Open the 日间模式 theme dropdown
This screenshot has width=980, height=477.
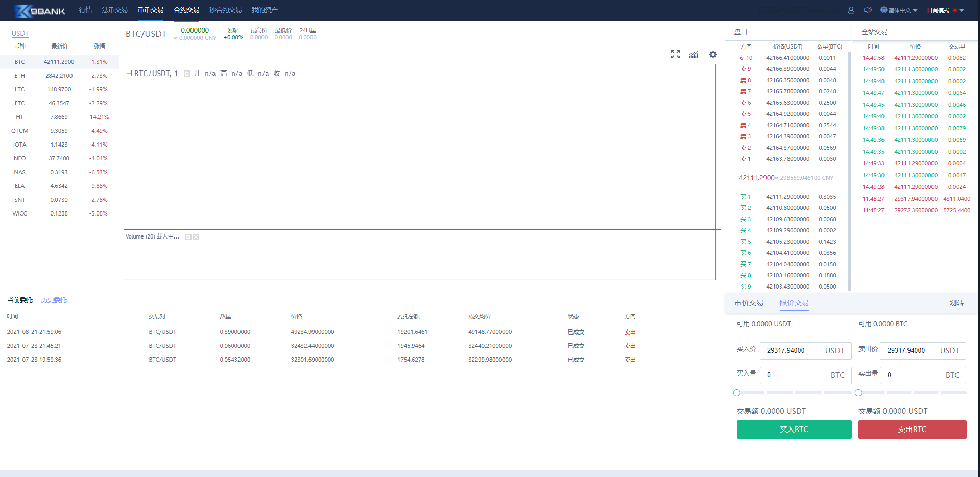[945, 10]
